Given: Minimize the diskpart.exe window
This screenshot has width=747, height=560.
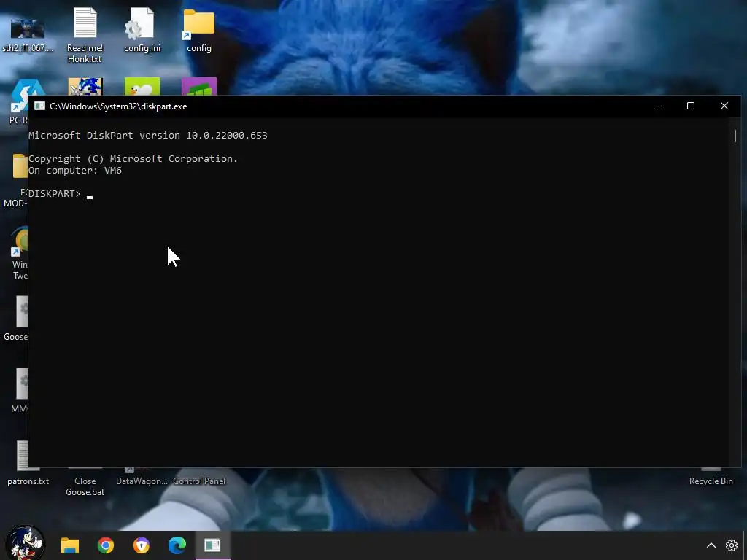Looking at the screenshot, I should click(x=658, y=106).
